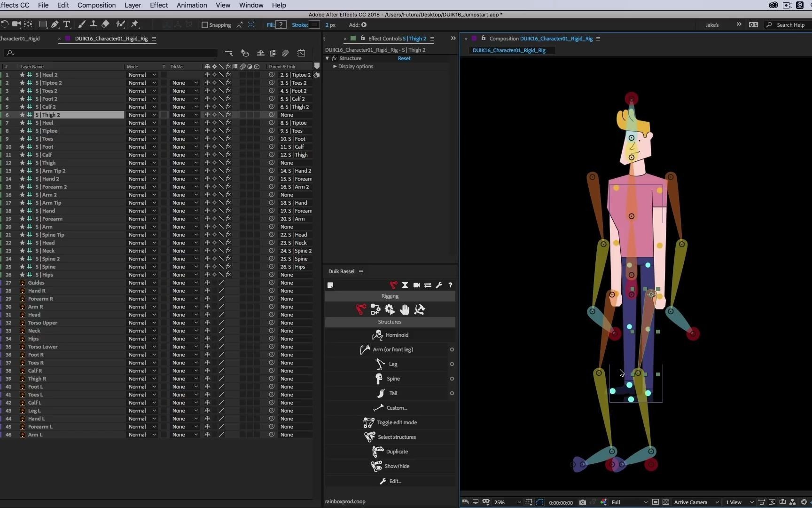Click the Stroke color swatch
812x508 pixels.
(314, 25)
